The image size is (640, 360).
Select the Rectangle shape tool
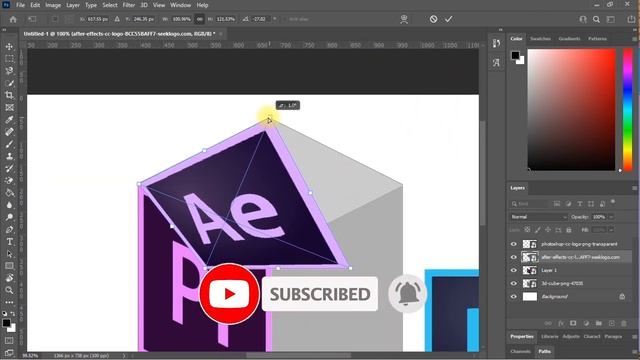(9, 266)
